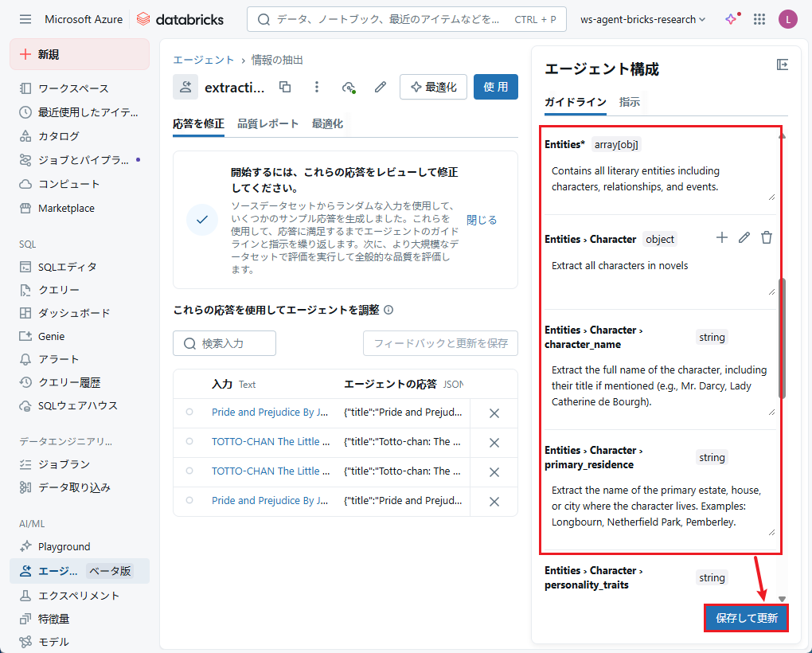Select last Pride and Prejudice row radio button
The height and width of the screenshot is (653, 812).
(x=189, y=500)
